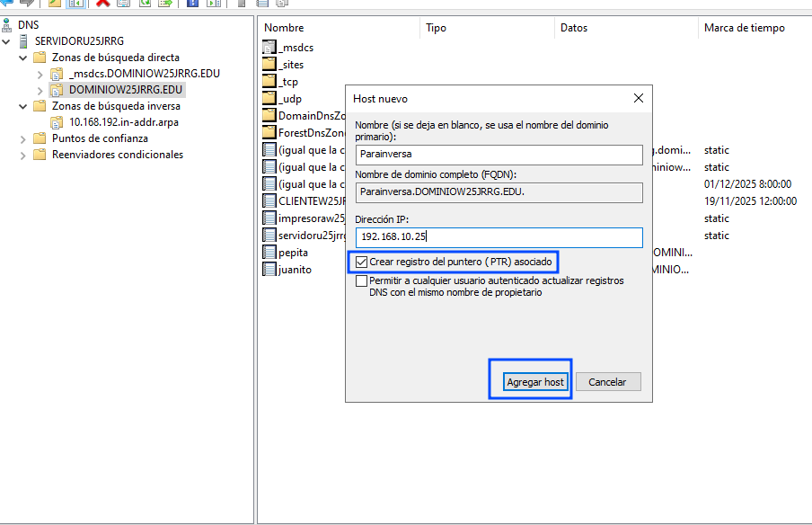
Task: Enable Permitir a cualquier usuario autenticado checkbox
Action: (361, 280)
